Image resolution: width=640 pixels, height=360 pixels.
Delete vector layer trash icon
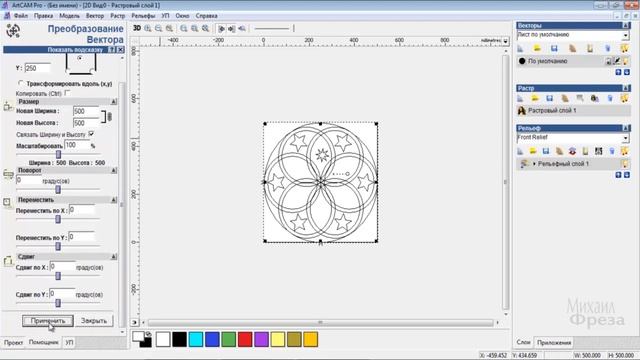point(608,49)
